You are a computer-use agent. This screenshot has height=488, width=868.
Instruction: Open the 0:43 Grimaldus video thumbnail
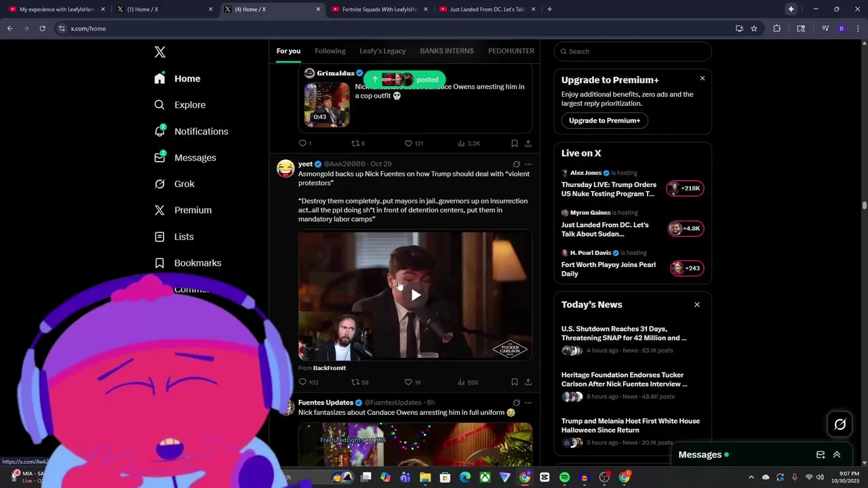pos(327,105)
